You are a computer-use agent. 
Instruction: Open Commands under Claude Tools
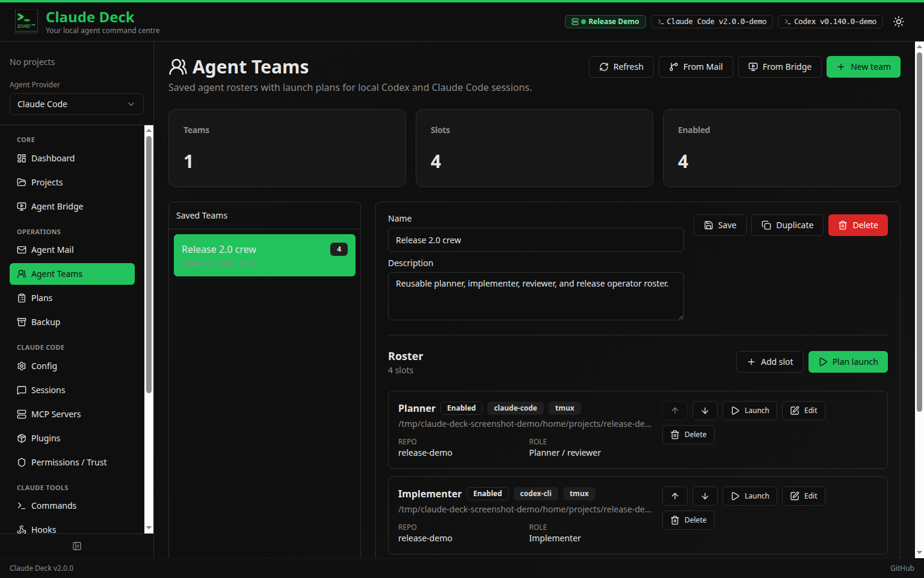pos(72,506)
